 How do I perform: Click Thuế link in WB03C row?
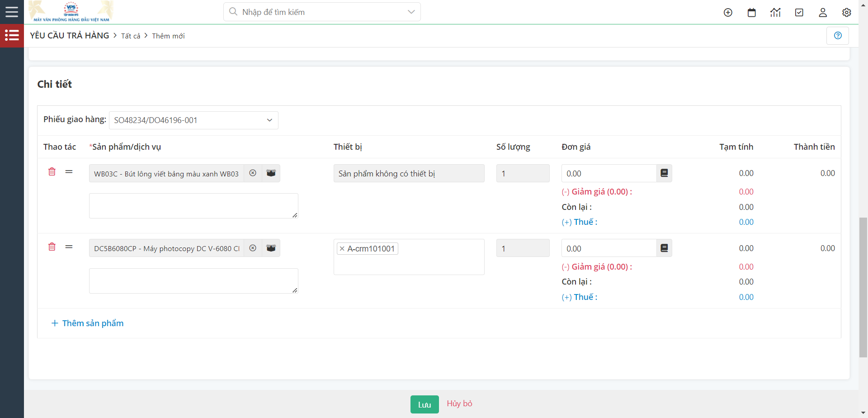click(x=579, y=222)
